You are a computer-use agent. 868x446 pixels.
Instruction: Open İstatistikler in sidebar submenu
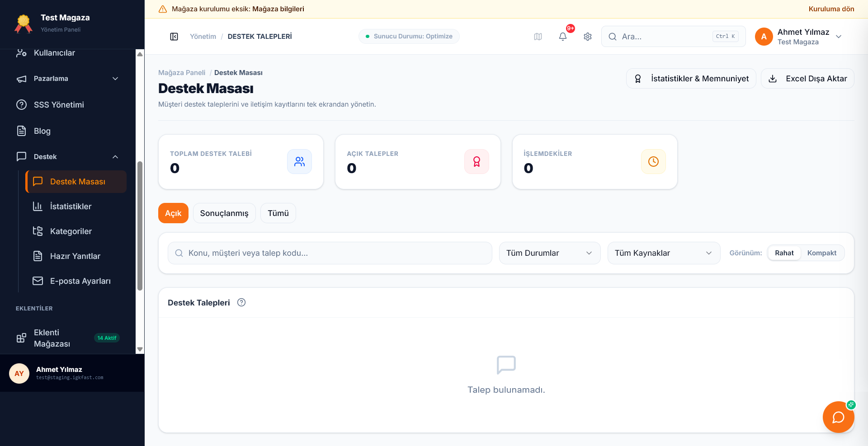(76, 207)
